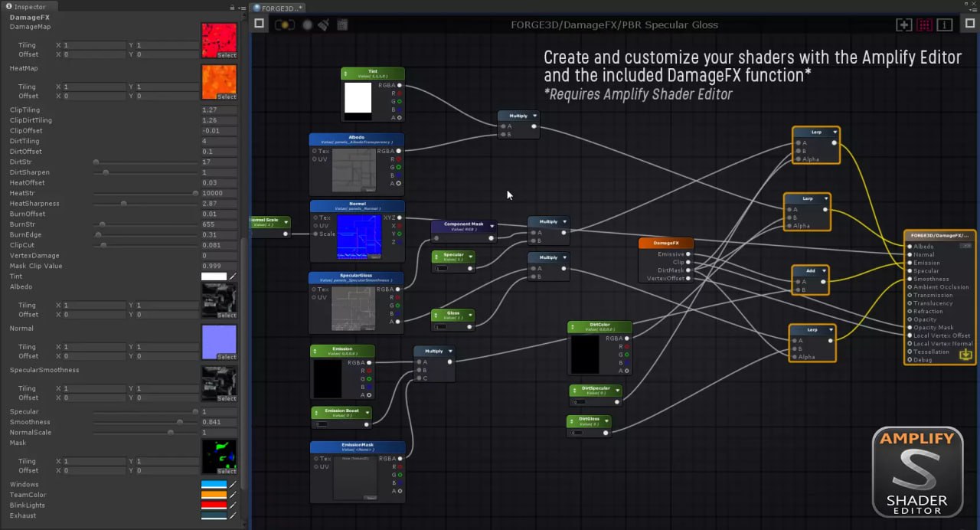Toggle the Inspector lock icon
The width and height of the screenshot is (980, 530).
click(x=232, y=7)
